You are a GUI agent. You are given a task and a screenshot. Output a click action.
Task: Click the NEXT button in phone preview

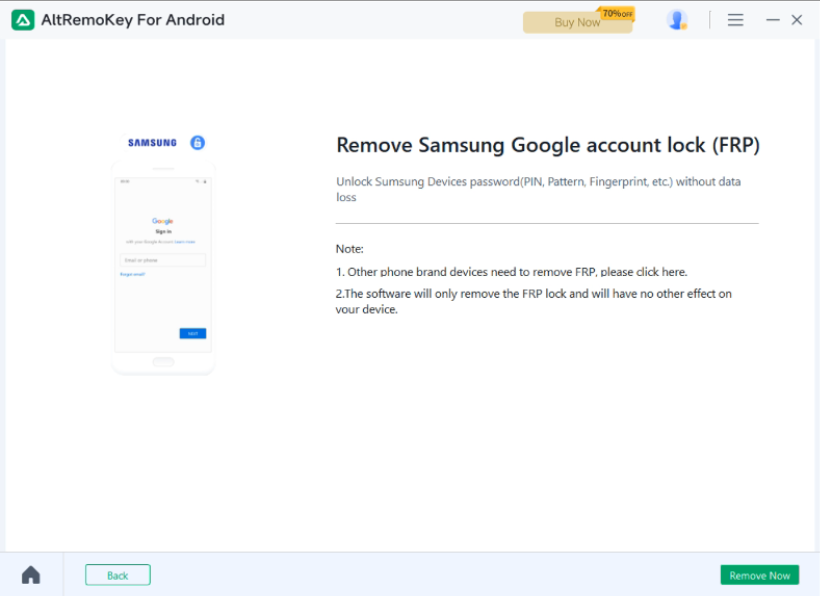tap(193, 334)
